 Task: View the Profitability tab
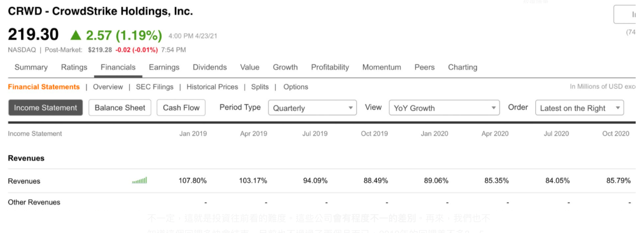[330, 67]
